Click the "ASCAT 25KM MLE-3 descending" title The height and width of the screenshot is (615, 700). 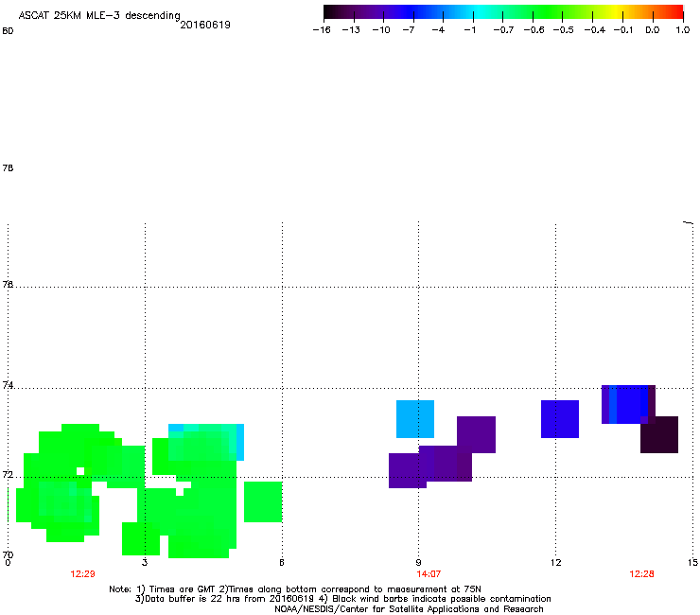coord(99,15)
